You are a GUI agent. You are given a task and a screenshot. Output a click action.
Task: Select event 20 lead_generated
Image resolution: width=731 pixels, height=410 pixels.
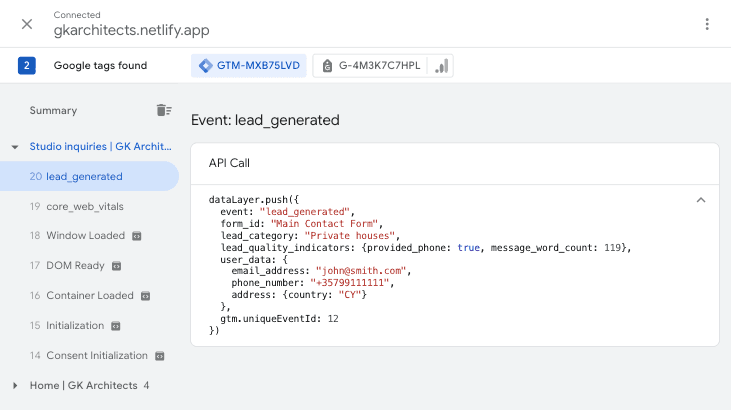pyautogui.click(x=89, y=176)
